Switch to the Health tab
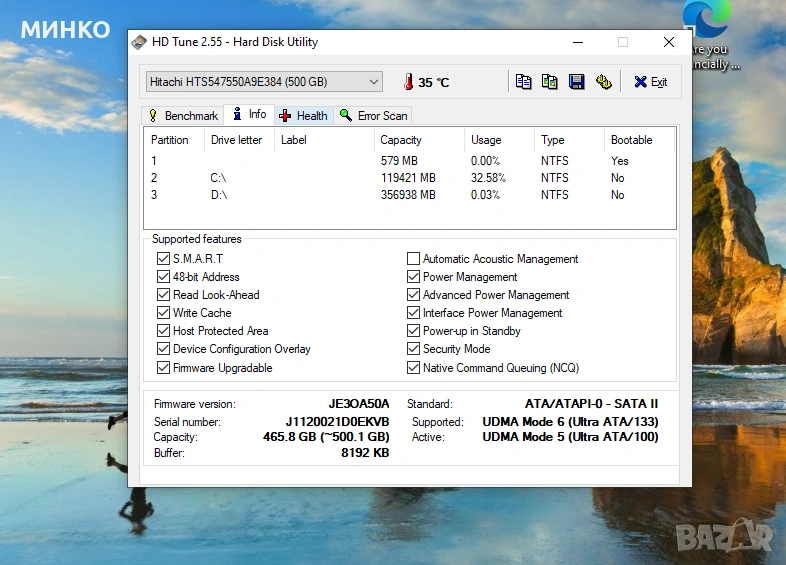Screen dimensions: 786x565 tap(304, 116)
